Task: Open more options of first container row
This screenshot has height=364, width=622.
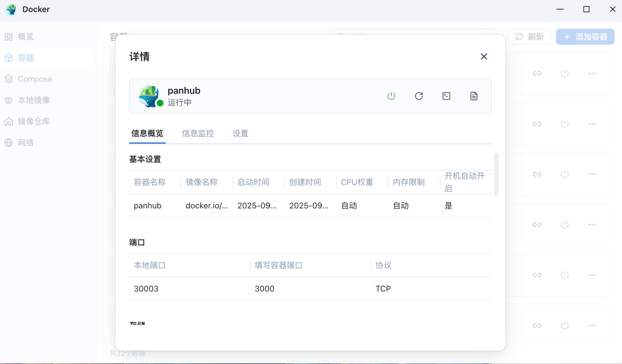Action: (x=592, y=73)
